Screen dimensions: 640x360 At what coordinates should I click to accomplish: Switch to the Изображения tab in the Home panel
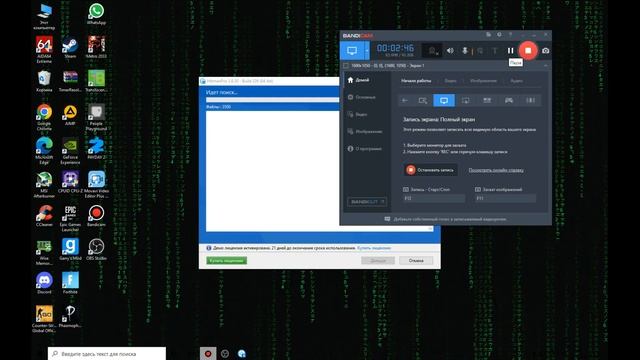click(x=483, y=81)
